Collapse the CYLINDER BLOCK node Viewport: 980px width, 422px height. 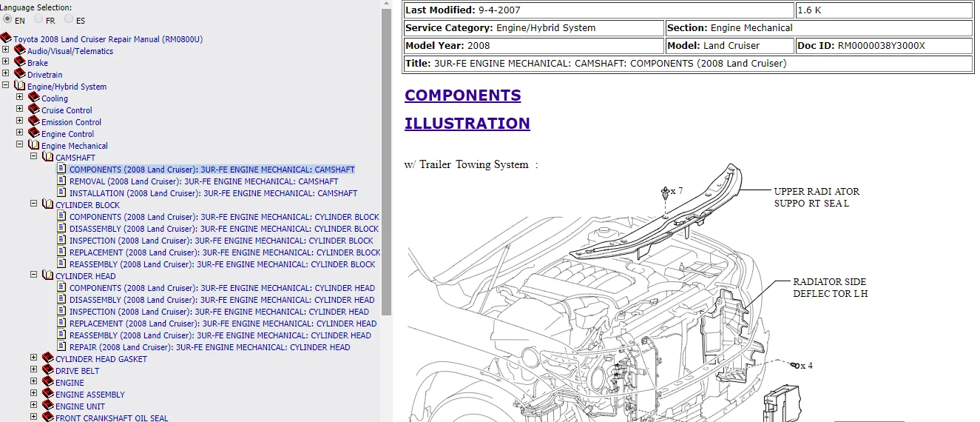pos(34,204)
